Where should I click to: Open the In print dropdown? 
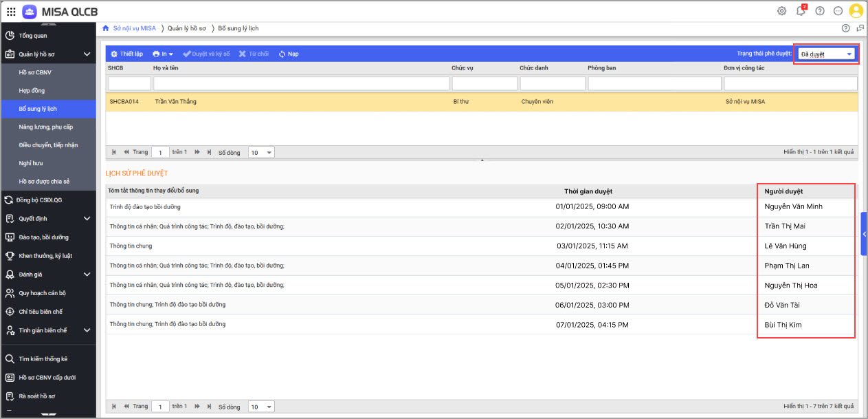(x=162, y=54)
